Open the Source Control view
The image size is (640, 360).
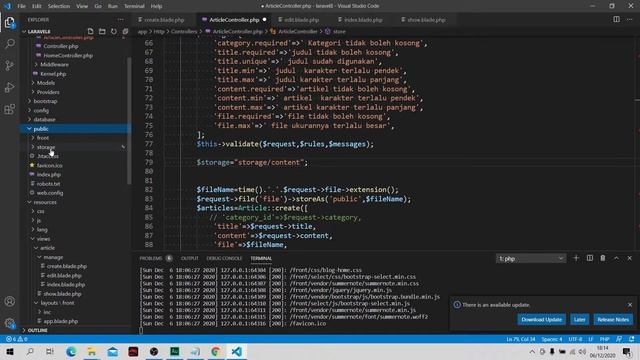pos(9,65)
